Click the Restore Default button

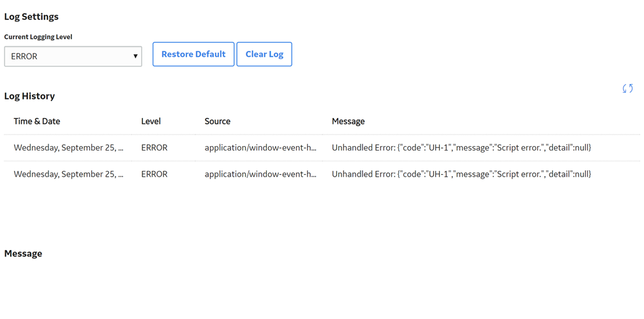(193, 54)
